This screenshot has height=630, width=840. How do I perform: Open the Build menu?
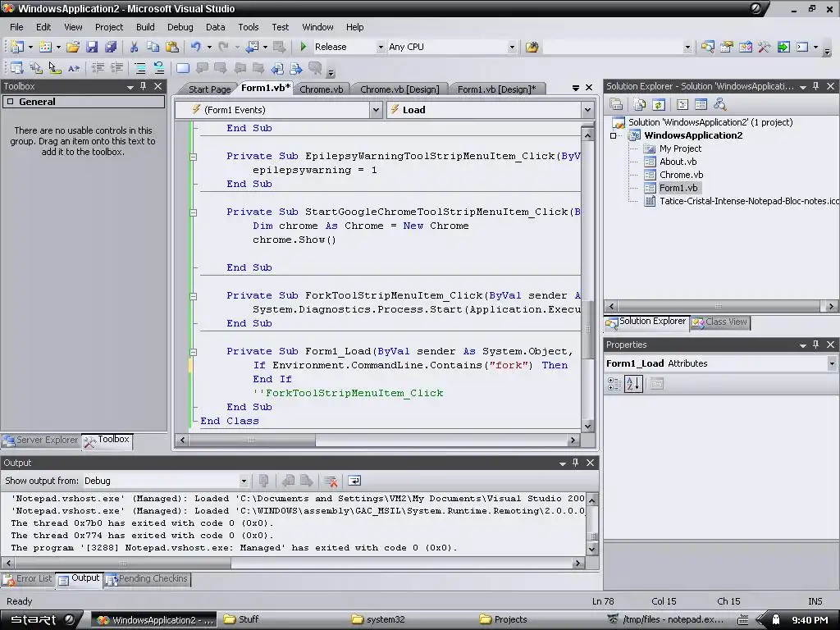coord(145,27)
